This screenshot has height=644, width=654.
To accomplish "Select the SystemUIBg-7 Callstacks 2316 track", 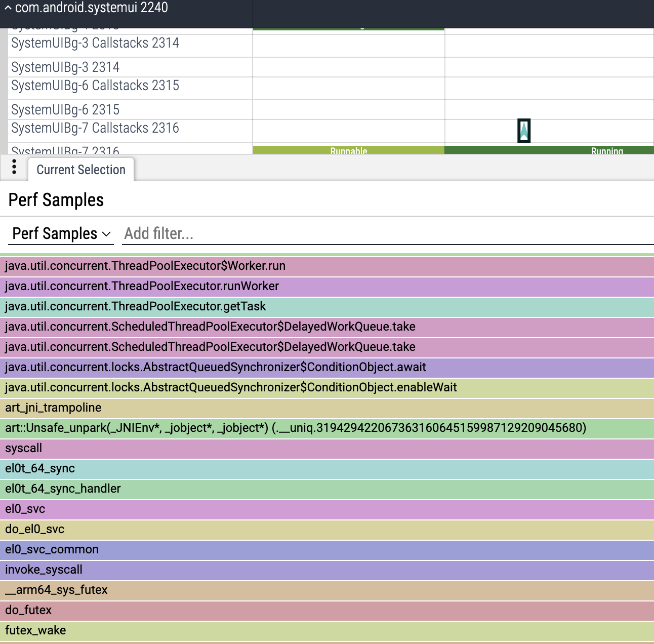I will 95,129.
